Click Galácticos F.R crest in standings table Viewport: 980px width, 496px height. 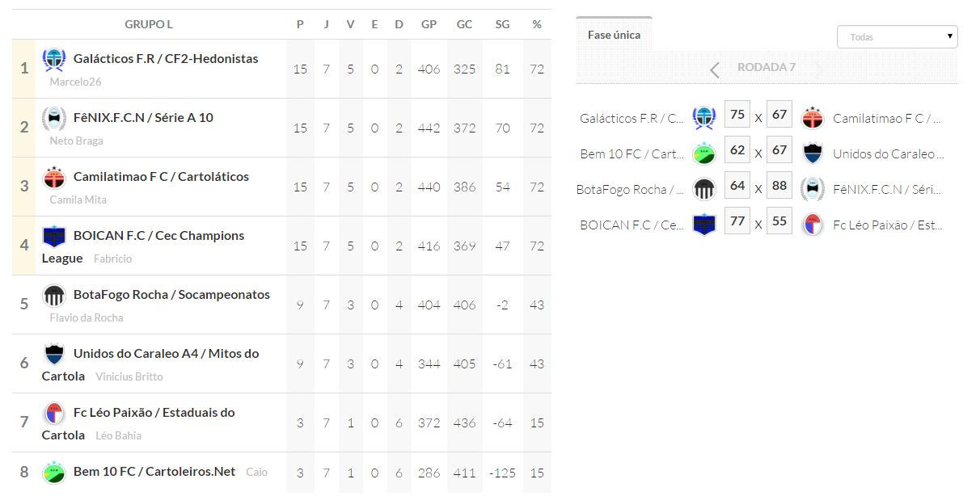pos(53,60)
